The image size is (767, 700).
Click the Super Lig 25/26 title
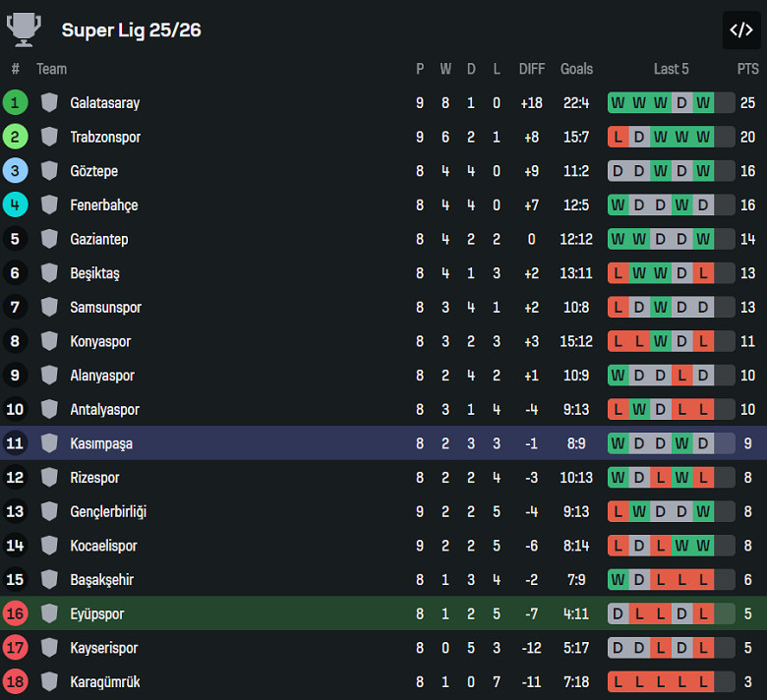131,29
